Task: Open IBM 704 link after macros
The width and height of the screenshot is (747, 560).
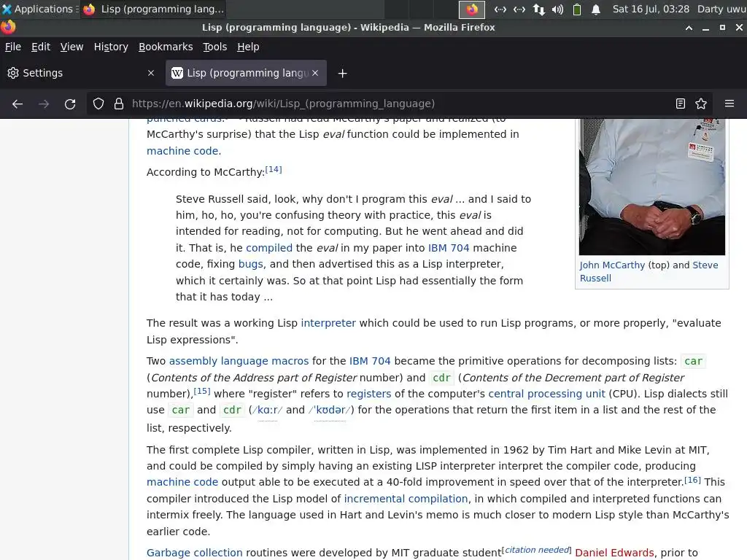Action: (x=370, y=361)
